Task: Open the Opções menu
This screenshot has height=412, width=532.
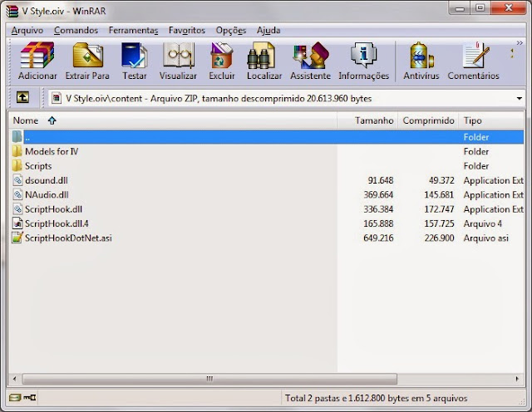Action: (231, 30)
